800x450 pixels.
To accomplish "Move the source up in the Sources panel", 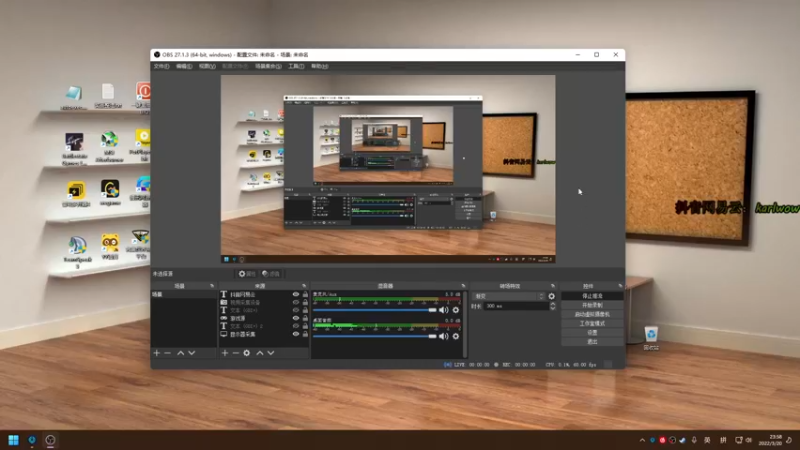I will (260, 353).
